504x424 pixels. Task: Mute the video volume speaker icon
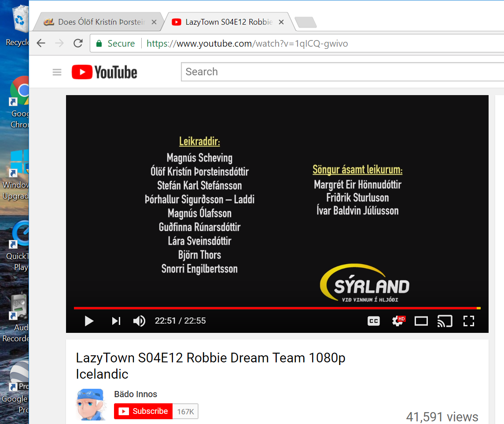point(139,321)
